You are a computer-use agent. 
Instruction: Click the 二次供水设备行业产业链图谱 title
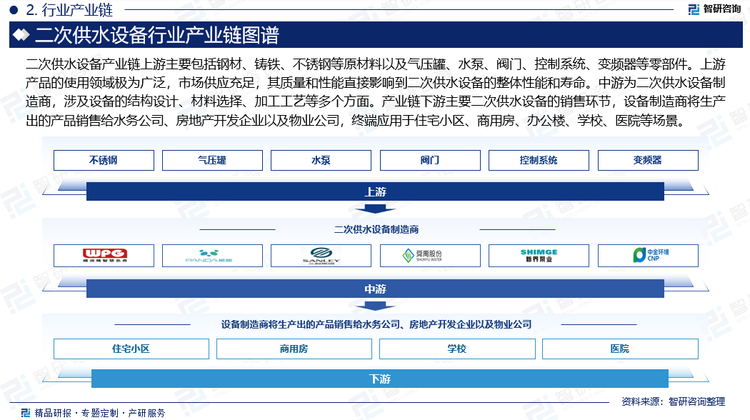(157, 35)
